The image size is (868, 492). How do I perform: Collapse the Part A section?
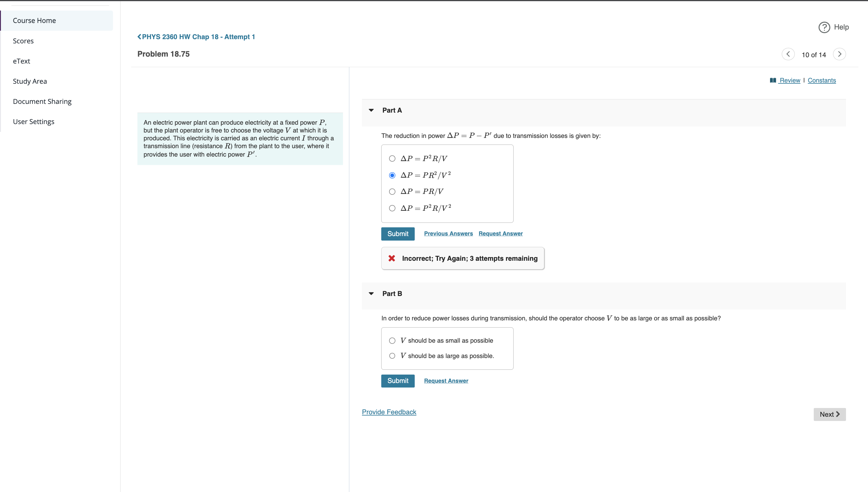pyautogui.click(x=371, y=110)
